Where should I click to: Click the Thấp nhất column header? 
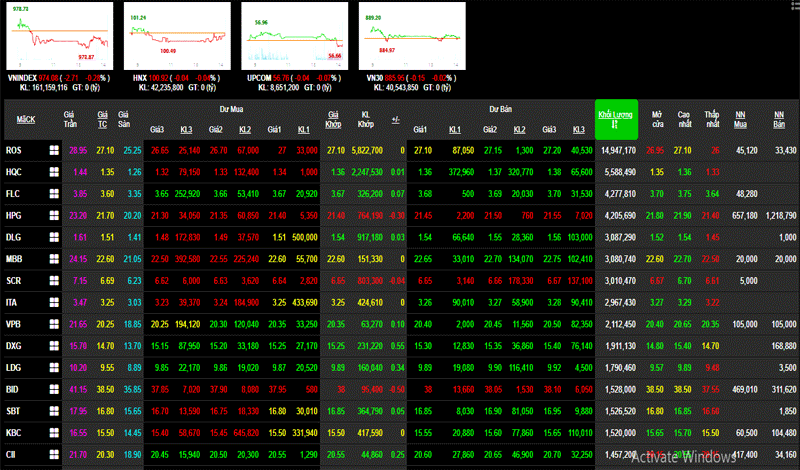click(712, 119)
